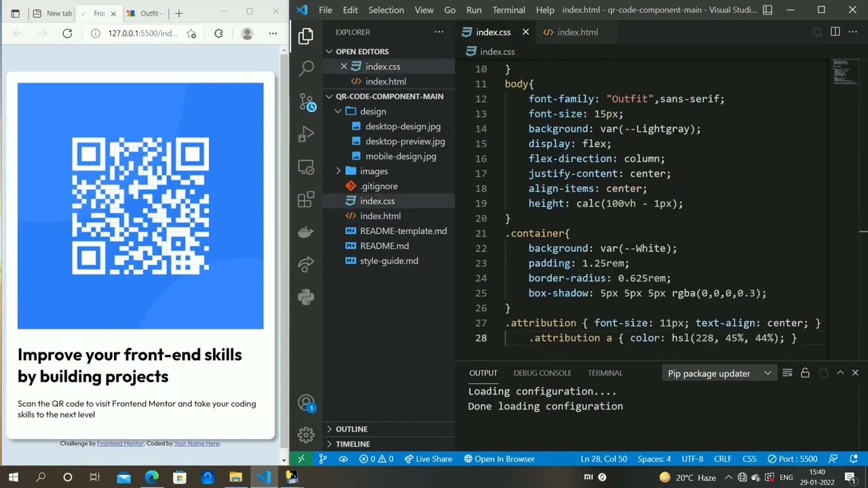Open the editor More Actions menu
The height and width of the screenshot is (488, 868).
[x=854, y=32]
